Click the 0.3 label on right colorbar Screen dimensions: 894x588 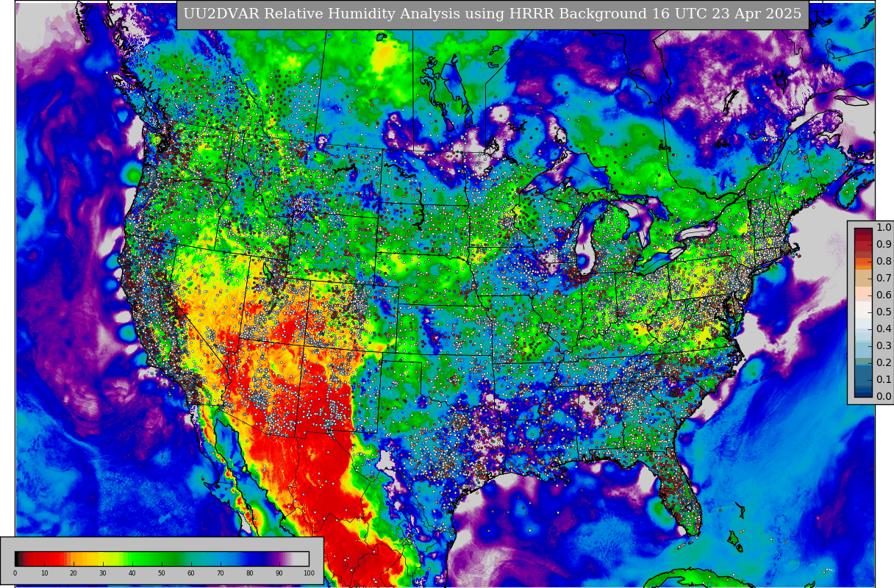[884, 346]
